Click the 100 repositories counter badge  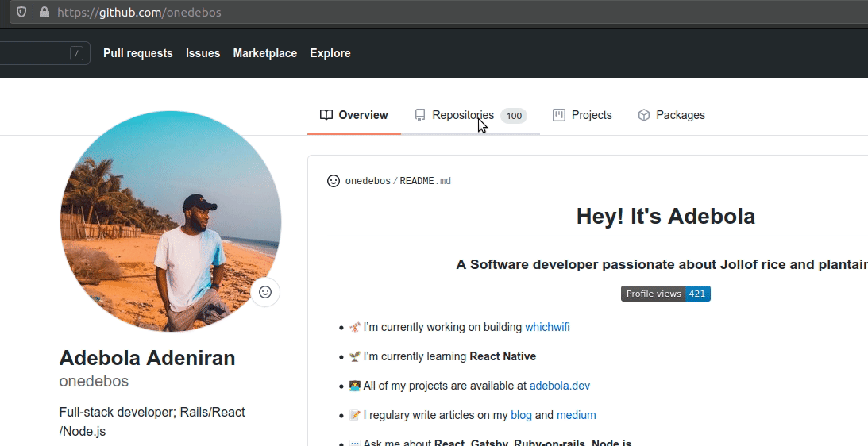514,116
